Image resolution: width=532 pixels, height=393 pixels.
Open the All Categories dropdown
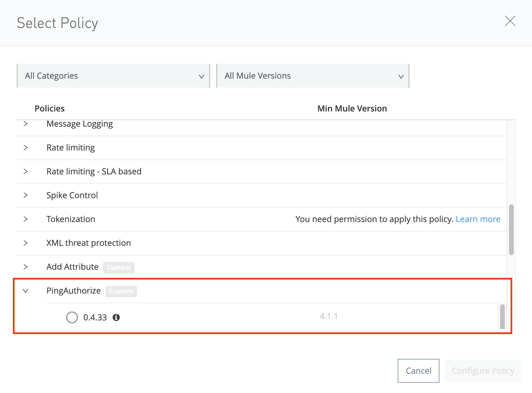tap(113, 76)
